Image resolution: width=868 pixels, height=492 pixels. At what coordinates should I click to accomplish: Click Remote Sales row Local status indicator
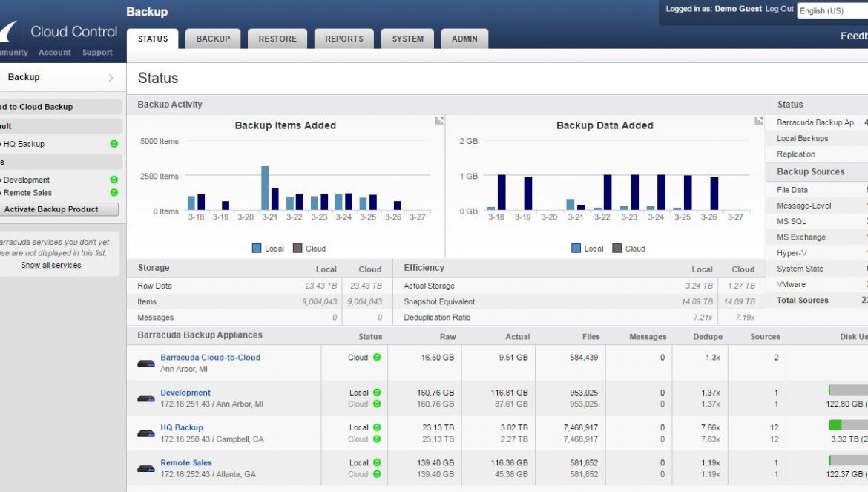point(377,462)
